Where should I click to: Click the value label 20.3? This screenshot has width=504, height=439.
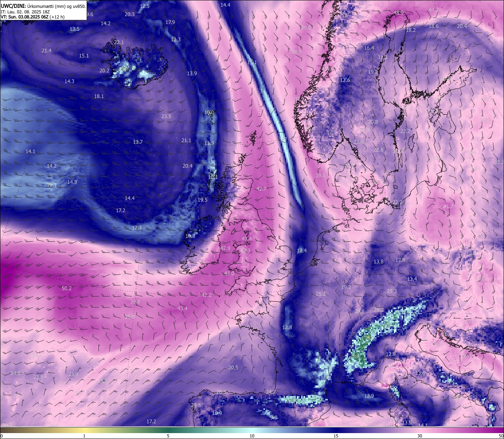pos(130,14)
